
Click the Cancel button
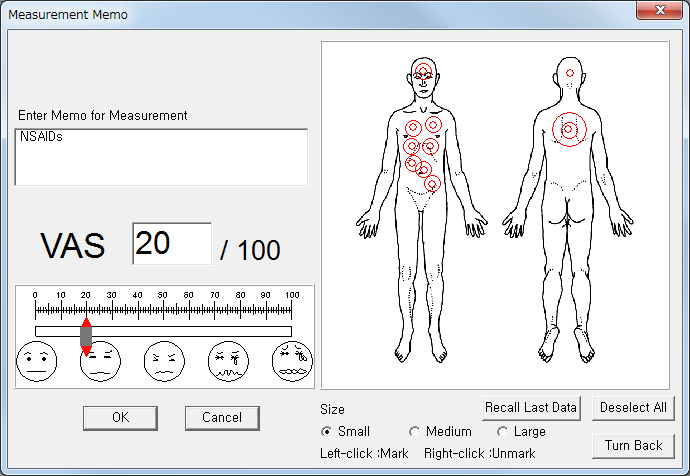point(222,417)
